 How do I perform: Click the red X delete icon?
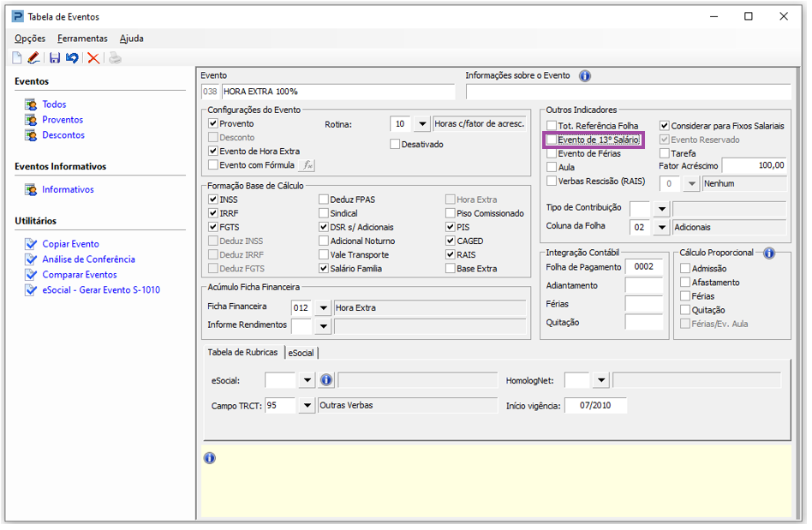pyautogui.click(x=93, y=58)
